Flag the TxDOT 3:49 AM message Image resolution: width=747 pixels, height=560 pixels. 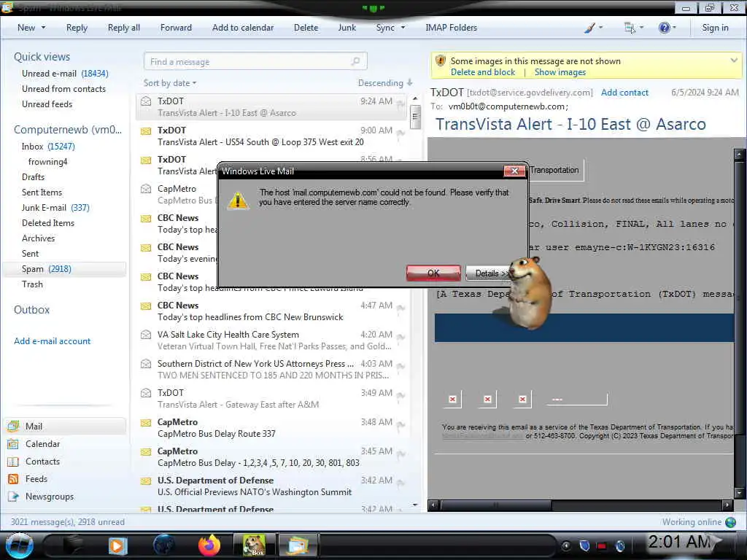point(400,395)
